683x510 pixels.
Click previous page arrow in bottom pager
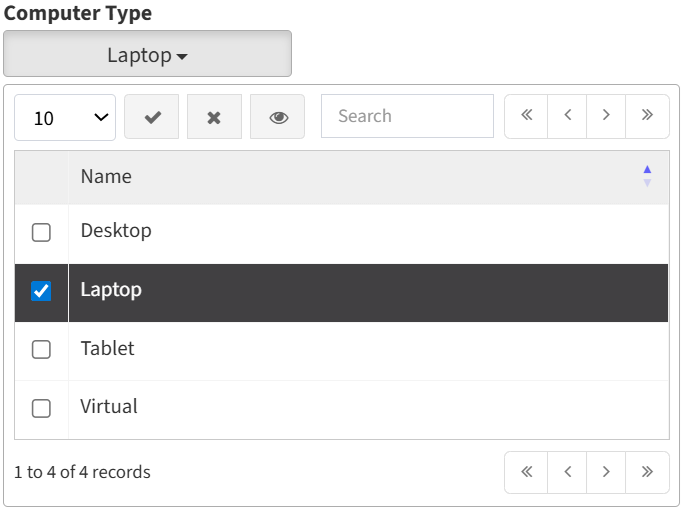[x=567, y=472]
